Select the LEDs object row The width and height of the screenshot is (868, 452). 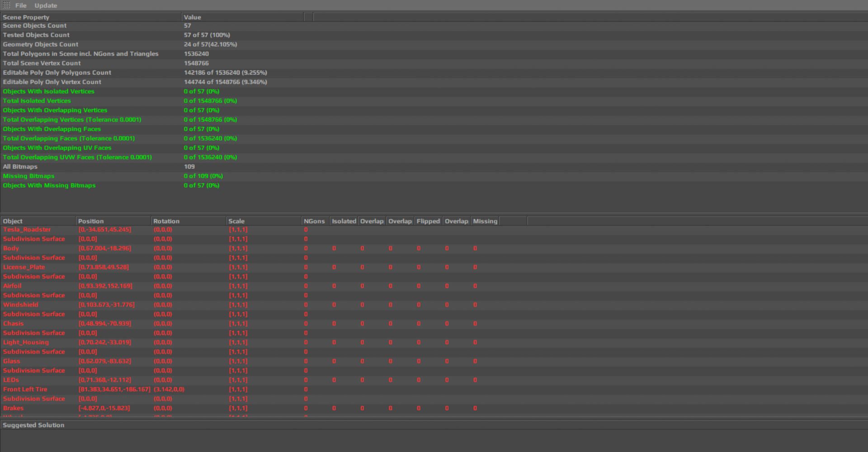click(x=434, y=380)
